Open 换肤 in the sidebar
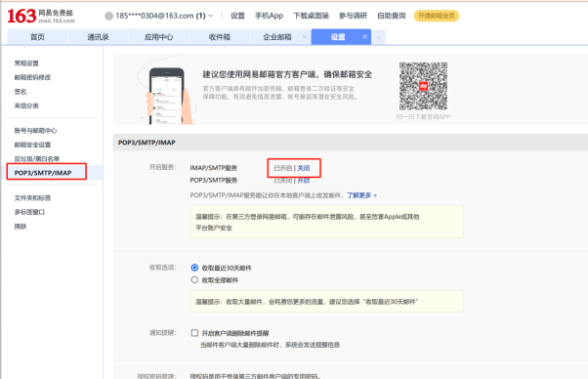Image resolution: width=588 pixels, height=379 pixels. (x=21, y=227)
